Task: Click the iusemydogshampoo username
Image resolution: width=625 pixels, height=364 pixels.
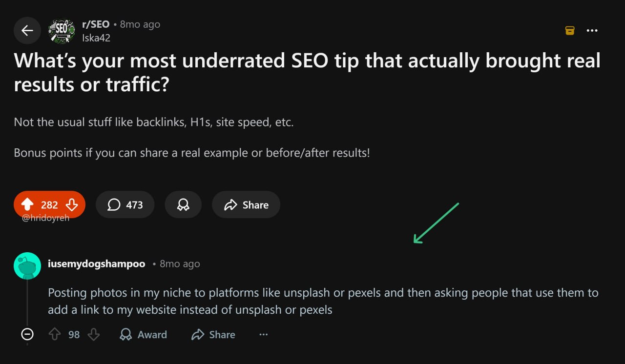Action: (96, 263)
